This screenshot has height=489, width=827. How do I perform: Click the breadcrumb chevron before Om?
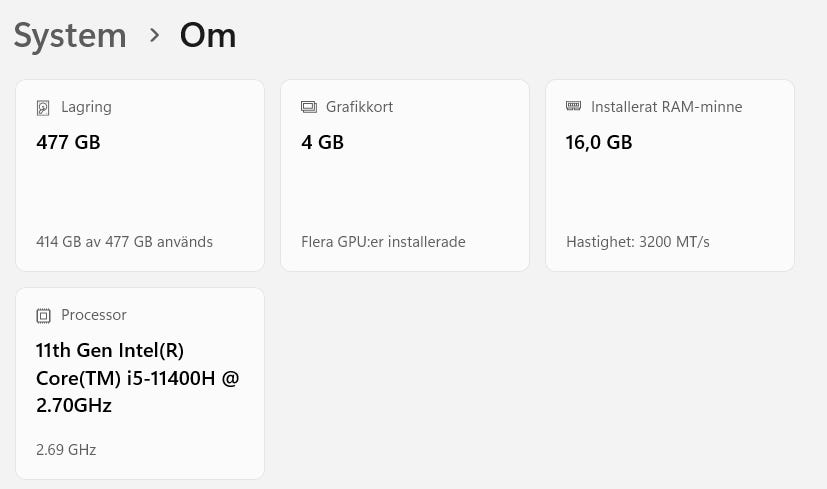pos(154,35)
